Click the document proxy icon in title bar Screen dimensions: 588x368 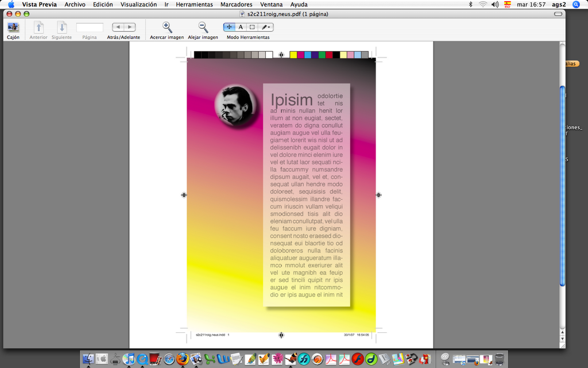(x=242, y=14)
